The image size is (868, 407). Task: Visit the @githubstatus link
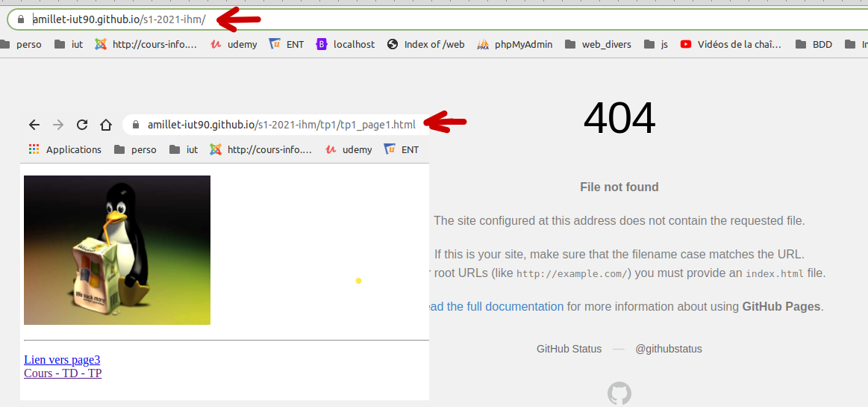[x=668, y=349]
